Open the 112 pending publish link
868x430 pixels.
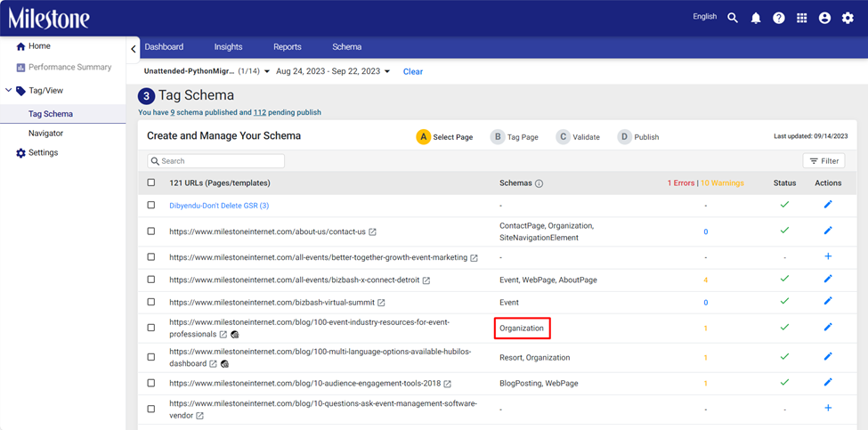tap(260, 112)
